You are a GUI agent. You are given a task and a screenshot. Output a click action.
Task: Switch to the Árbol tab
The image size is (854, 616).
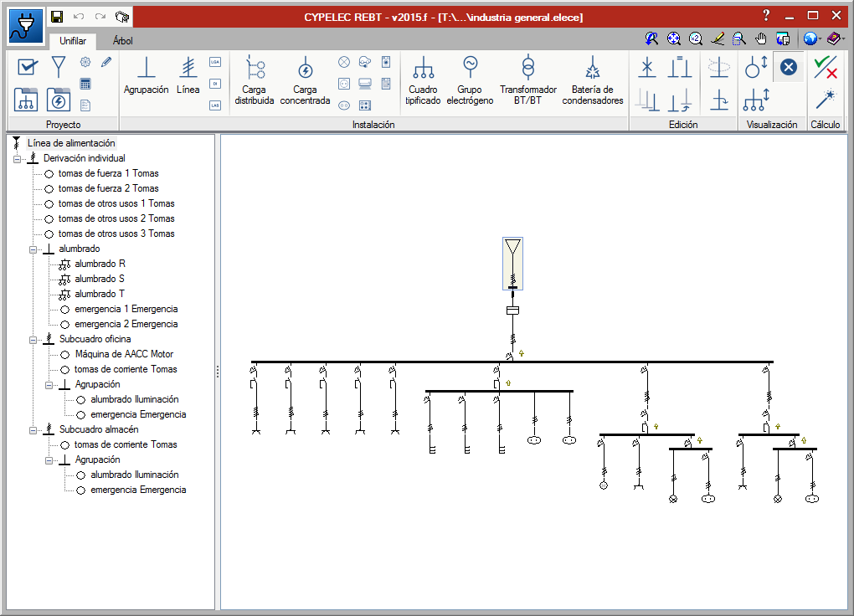(x=122, y=41)
